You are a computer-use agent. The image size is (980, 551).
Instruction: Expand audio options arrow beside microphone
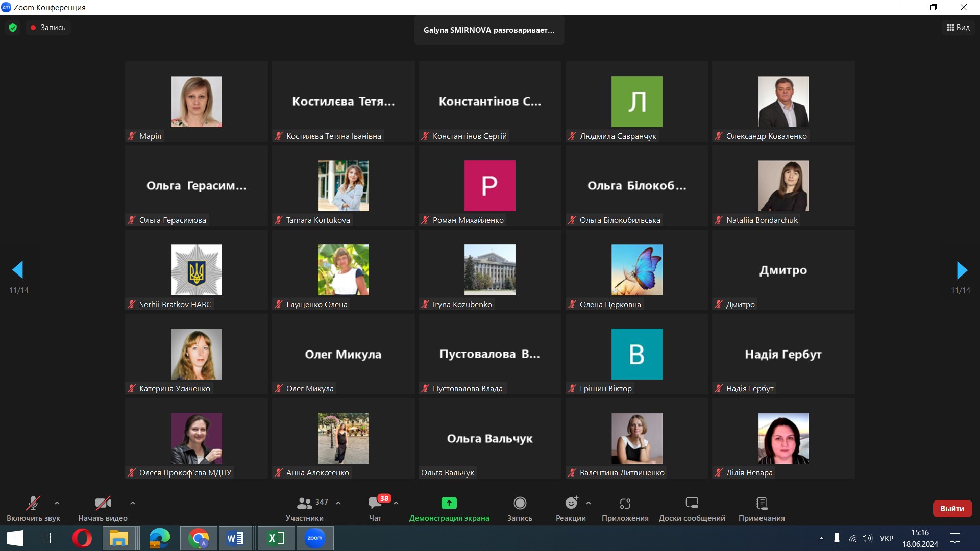(x=57, y=503)
